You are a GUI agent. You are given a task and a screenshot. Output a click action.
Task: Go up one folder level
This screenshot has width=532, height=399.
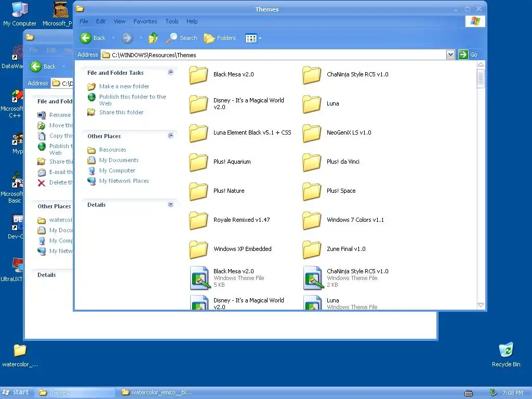point(153,38)
